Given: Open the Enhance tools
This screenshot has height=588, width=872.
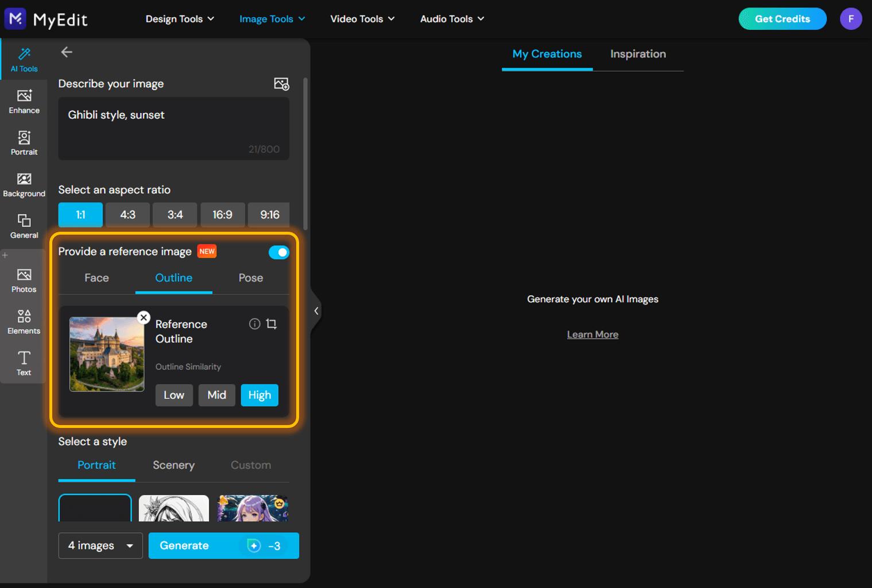Looking at the screenshot, I should [24, 102].
